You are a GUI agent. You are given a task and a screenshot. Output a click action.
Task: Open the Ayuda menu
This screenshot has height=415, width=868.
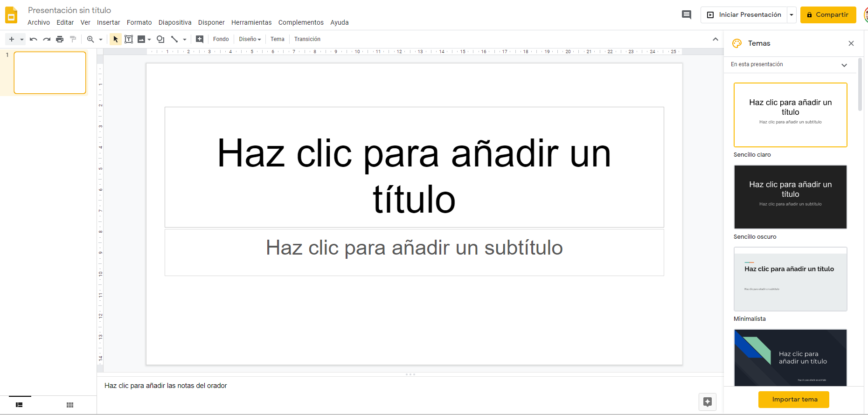[340, 22]
